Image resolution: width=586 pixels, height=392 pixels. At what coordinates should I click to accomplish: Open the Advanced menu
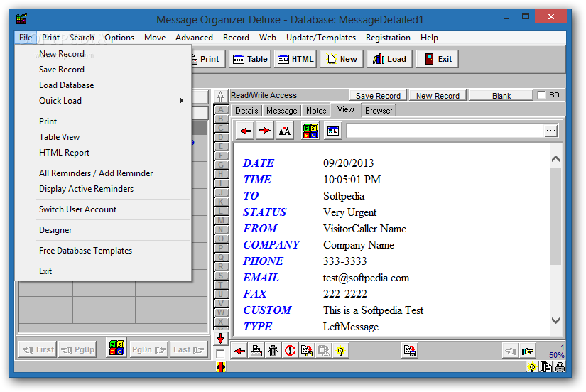click(x=194, y=38)
